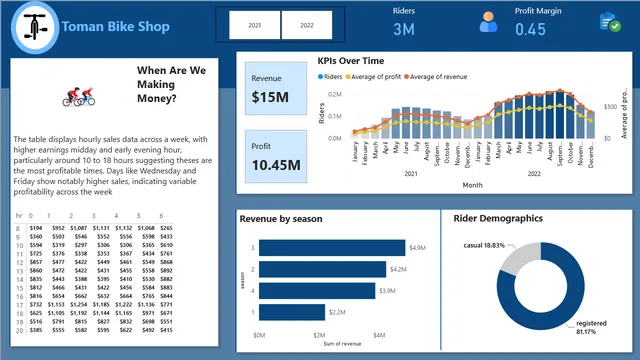Click the $2.2M data label
The image size is (640, 360).
(x=337, y=312)
